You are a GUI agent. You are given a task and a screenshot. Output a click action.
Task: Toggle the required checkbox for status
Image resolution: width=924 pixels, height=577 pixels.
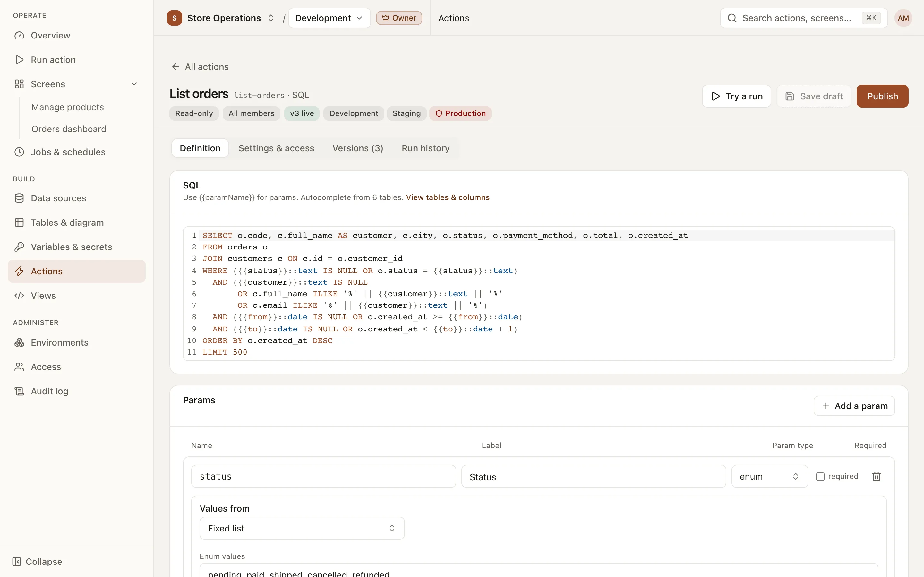820,477
